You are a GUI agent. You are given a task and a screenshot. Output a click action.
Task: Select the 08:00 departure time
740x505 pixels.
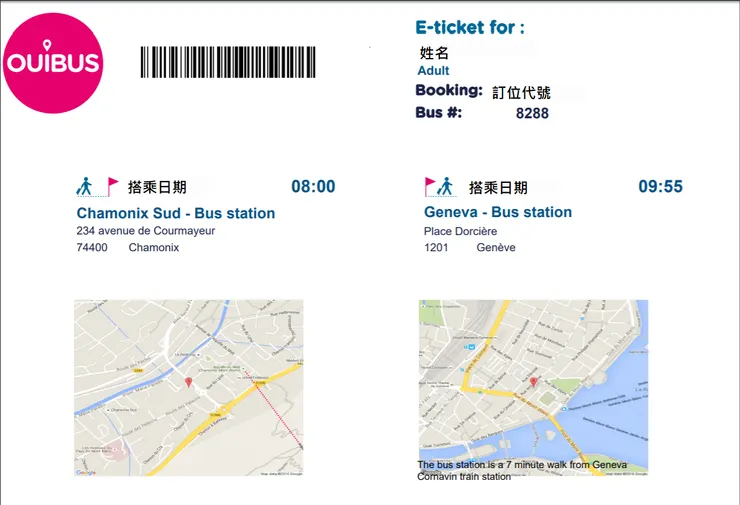click(x=313, y=187)
